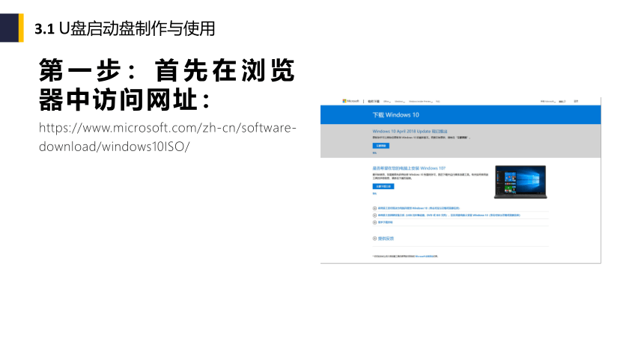Click the small privacy link below the download tool button
This screenshot has height=362, width=644.
pos(374,193)
